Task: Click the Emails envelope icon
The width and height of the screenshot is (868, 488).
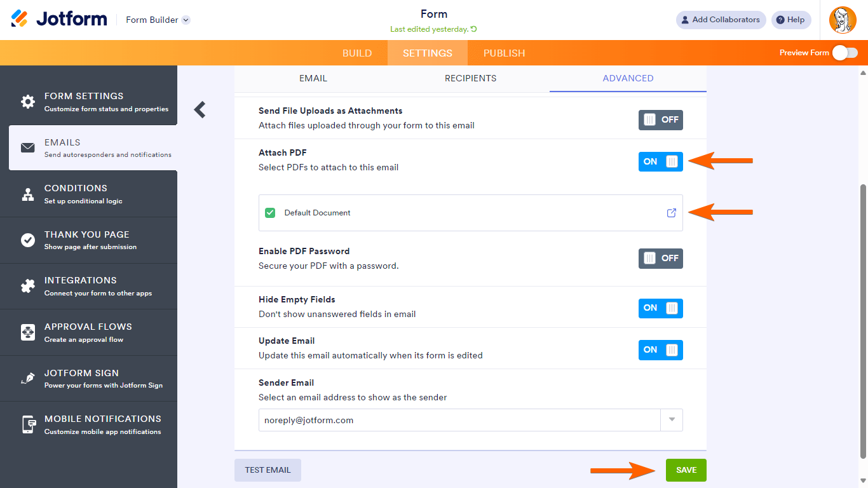Action: pyautogui.click(x=28, y=148)
